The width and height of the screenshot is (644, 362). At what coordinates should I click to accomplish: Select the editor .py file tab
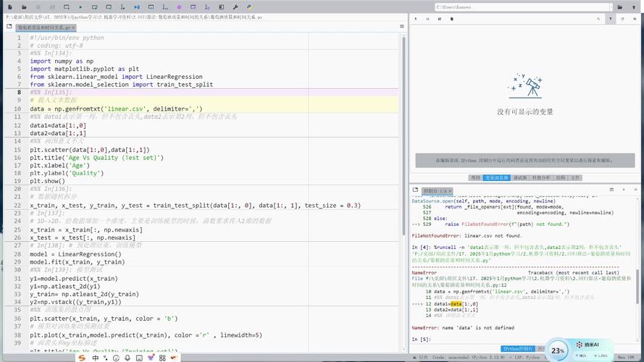click(x=43, y=28)
